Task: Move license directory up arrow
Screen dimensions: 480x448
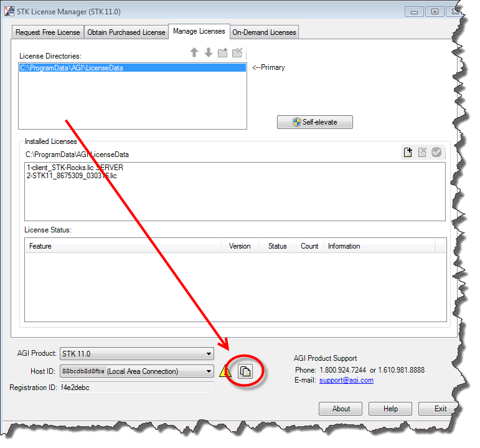Action: point(194,52)
